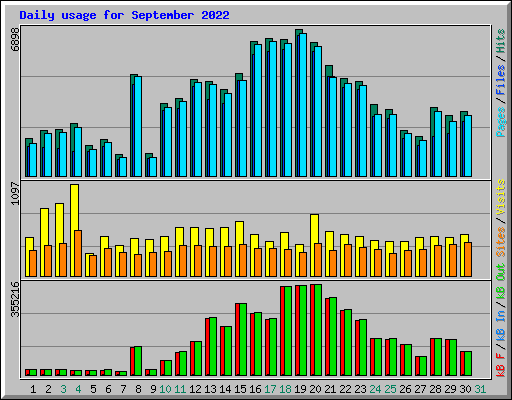Click the Sites legend label
The width and height of the screenshot is (512, 400).
pos(500,242)
